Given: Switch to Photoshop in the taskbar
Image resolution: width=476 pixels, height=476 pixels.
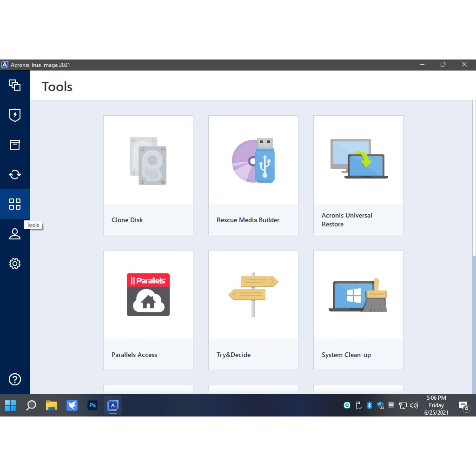Looking at the screenshot, I should pyautogui.click(x=92, y=405).
